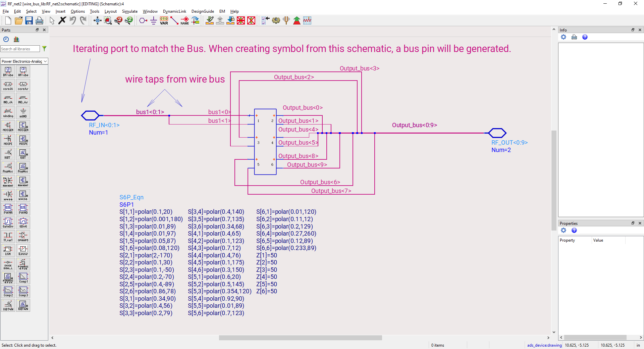Toggle float on the Info panel

point(633,30)
